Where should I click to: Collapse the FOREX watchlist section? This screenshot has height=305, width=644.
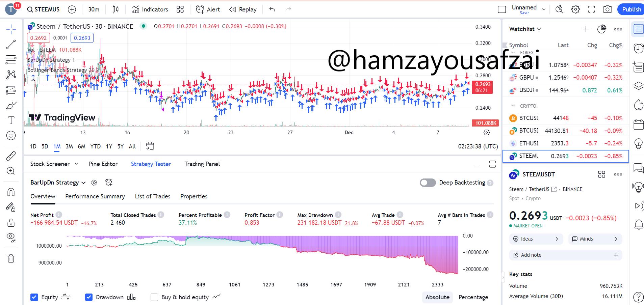(x=513, y=53)
